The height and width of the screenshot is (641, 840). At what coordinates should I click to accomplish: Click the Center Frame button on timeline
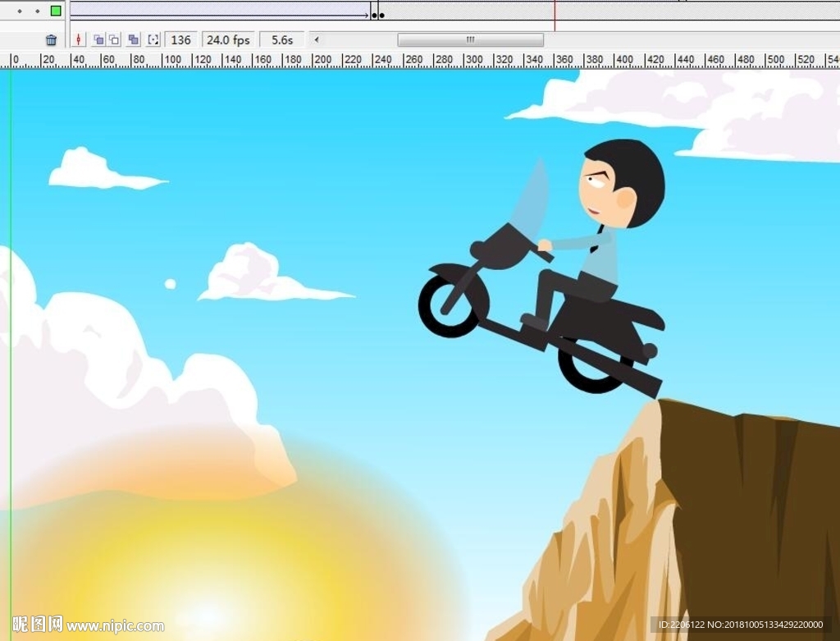[78, 39]
